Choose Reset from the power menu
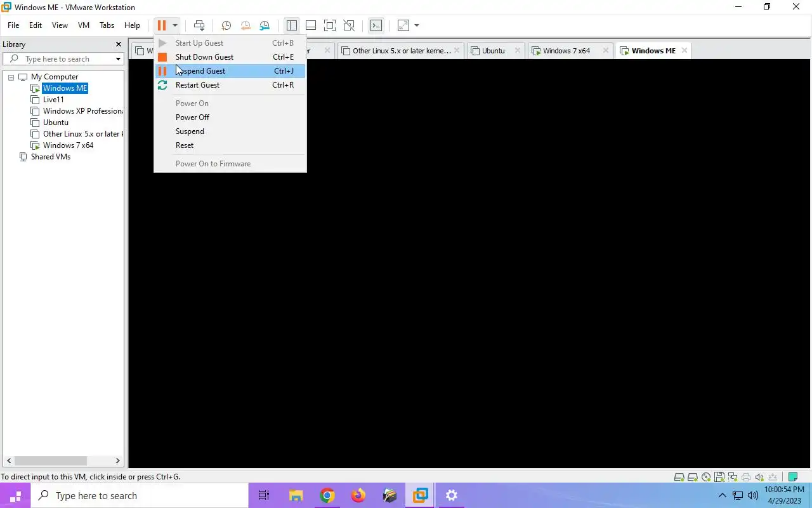The image size is (812, 508). click(x=230, y=145)
